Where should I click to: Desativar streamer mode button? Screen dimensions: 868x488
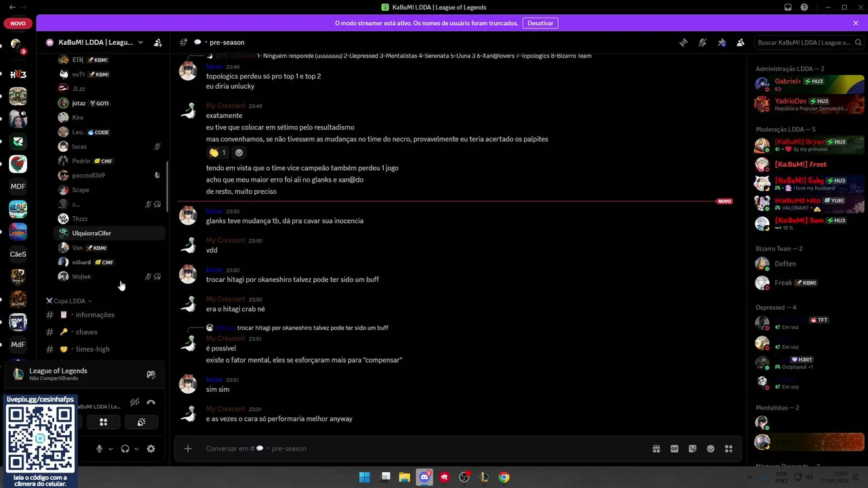pyautogui.click(x=540, y=23)
